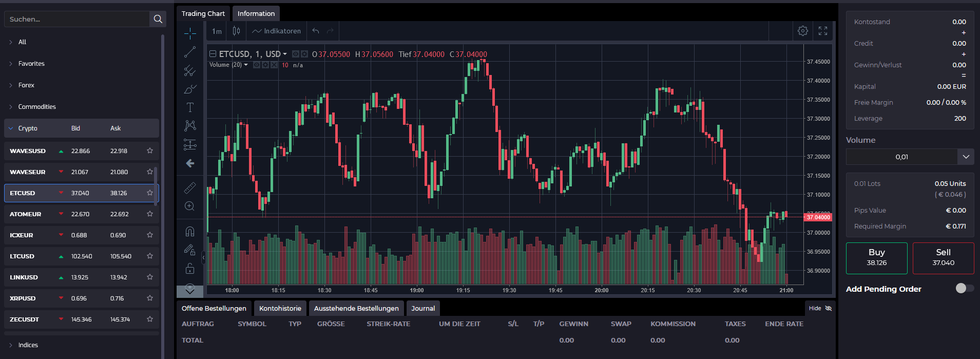The width and height of the screenshot is (980, 359).
Task: Click the search magnifier icon
Action: coord(158,19)
